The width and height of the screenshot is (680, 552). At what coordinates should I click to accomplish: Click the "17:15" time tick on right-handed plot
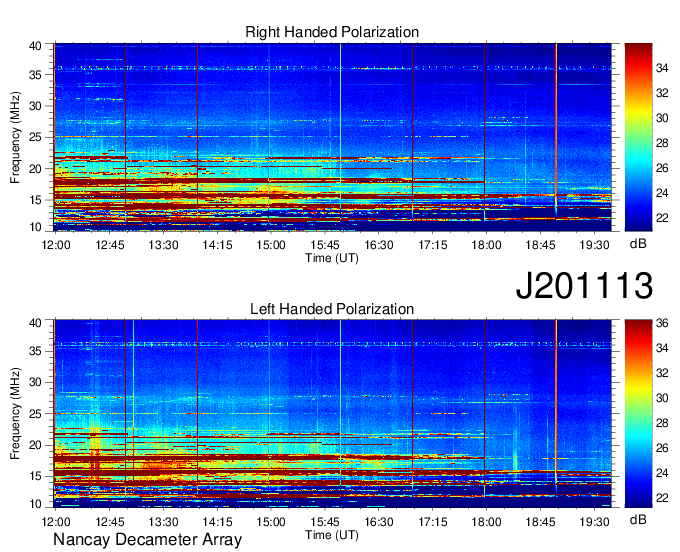[433, 245]
